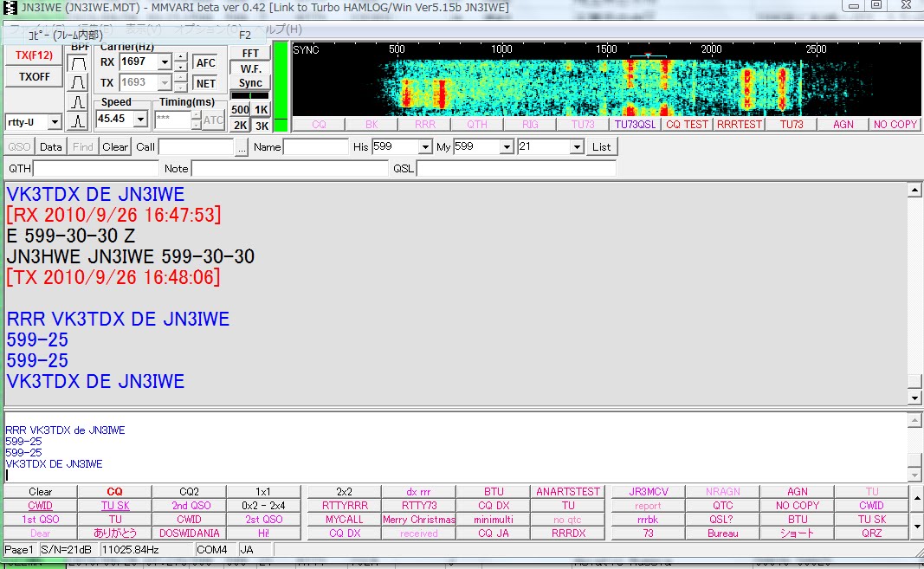Image resolution: width=924 pixels, height=569 pixels.
Task: Set spectrum width to 3K
Action: (x=261, y=125)
